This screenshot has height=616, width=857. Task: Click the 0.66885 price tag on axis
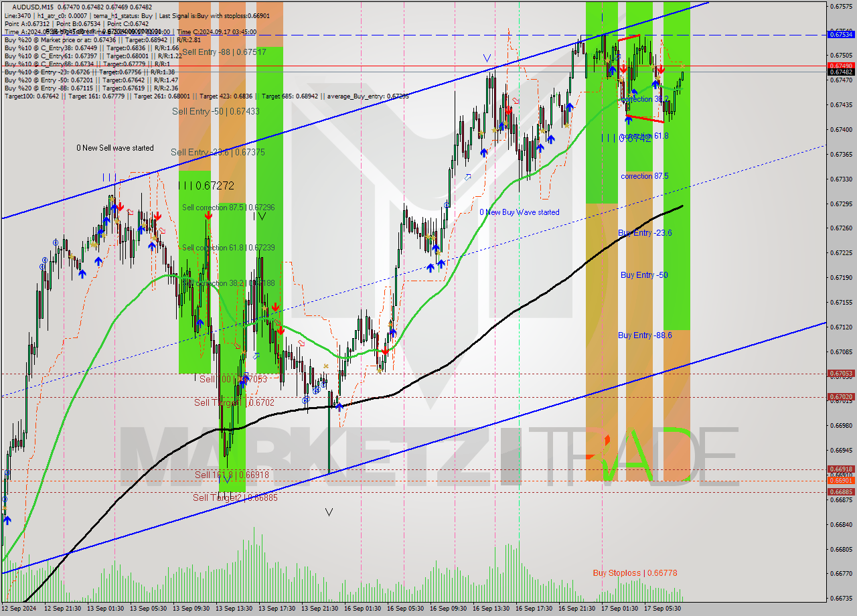click(841, 492)
